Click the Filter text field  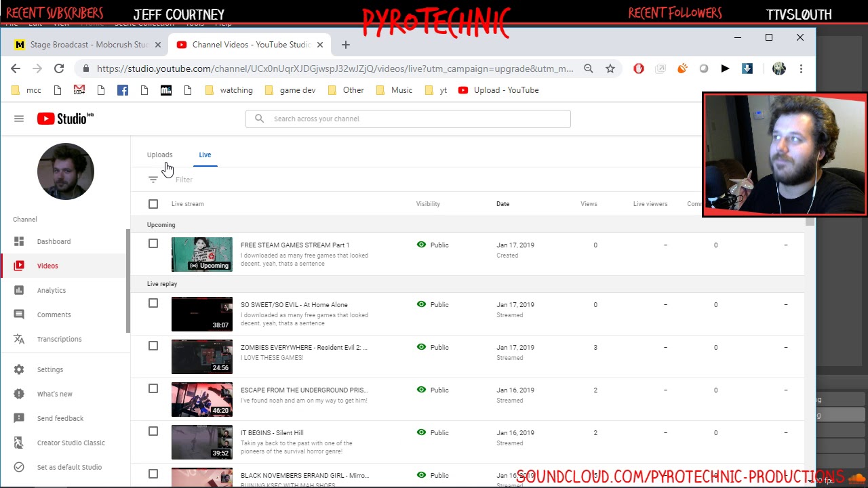click(184, 180)
